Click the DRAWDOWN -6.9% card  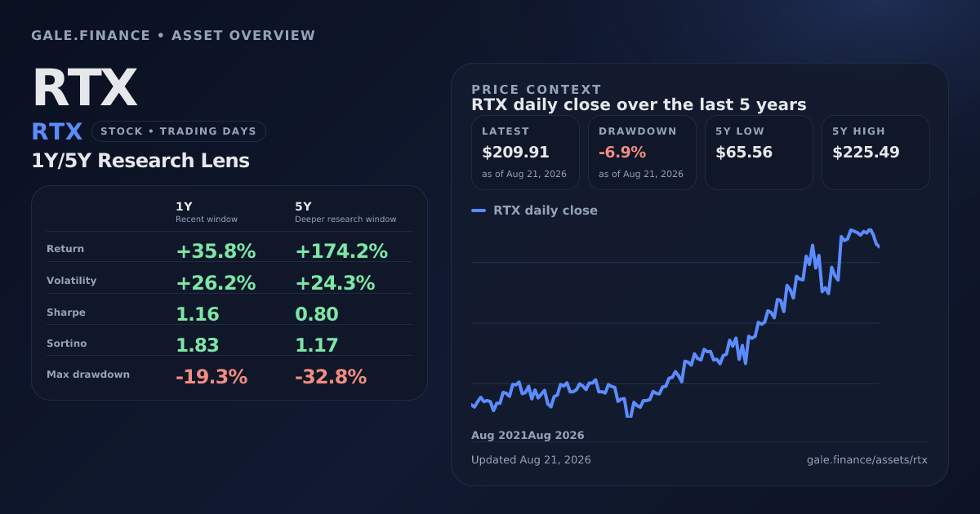[x=642, y=153]
